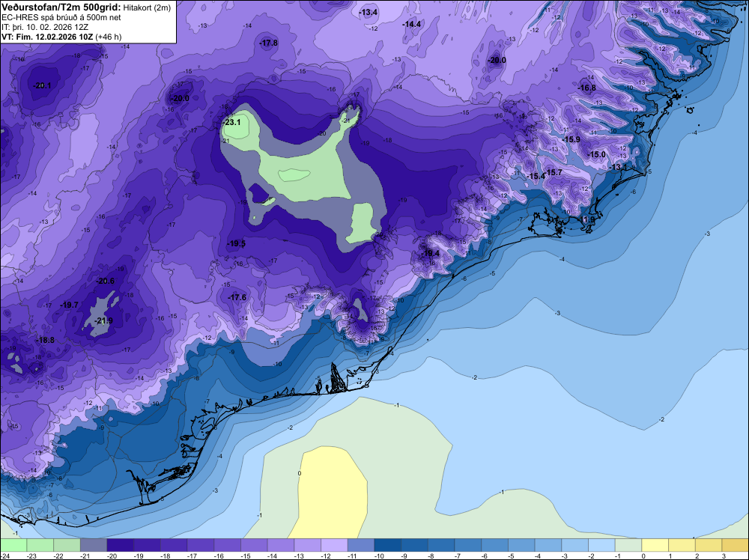Click the -20.1 temperature label
The width and height of the screenshot is (749, 560).
click(42, 86)
